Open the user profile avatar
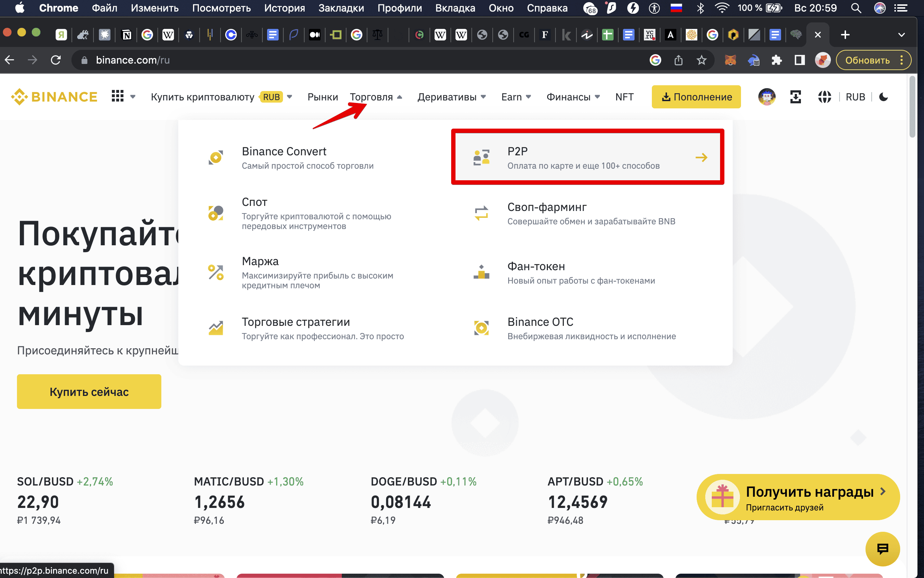The image size is (924, 578). coord(767,97)
